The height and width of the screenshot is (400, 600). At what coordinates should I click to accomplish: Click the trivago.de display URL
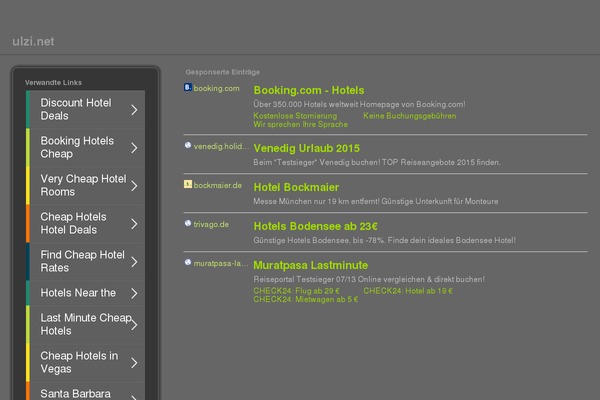tap(211, 225)
